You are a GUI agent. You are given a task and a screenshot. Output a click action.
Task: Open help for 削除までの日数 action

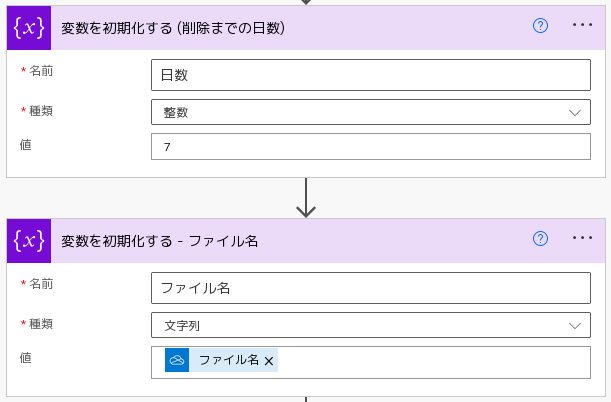540,26
